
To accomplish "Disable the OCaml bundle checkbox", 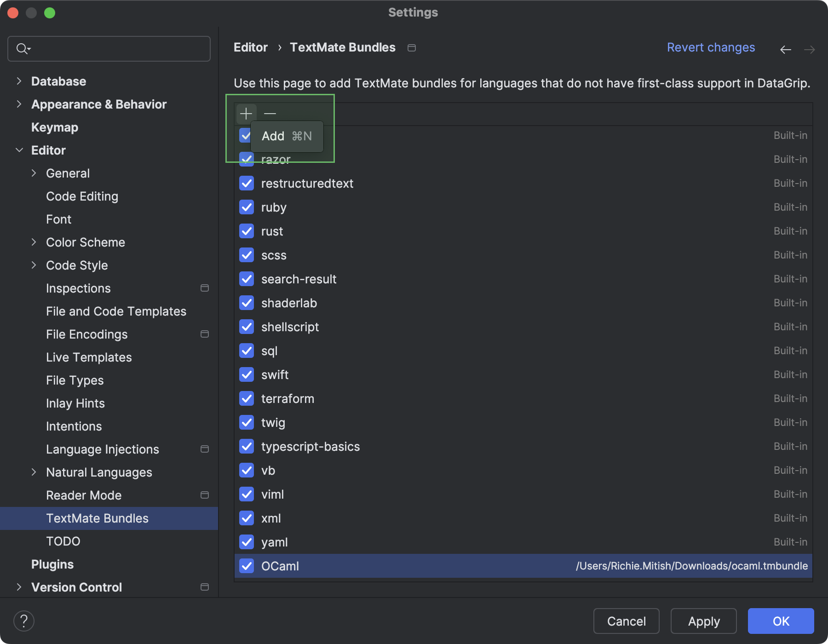I will (x=247, y=566).
